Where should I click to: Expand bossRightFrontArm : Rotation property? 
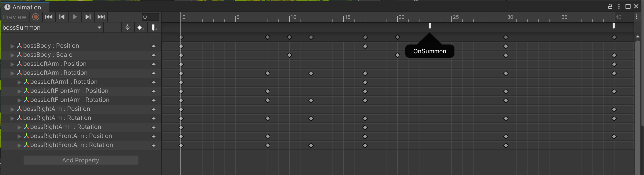tap(19, 145)
